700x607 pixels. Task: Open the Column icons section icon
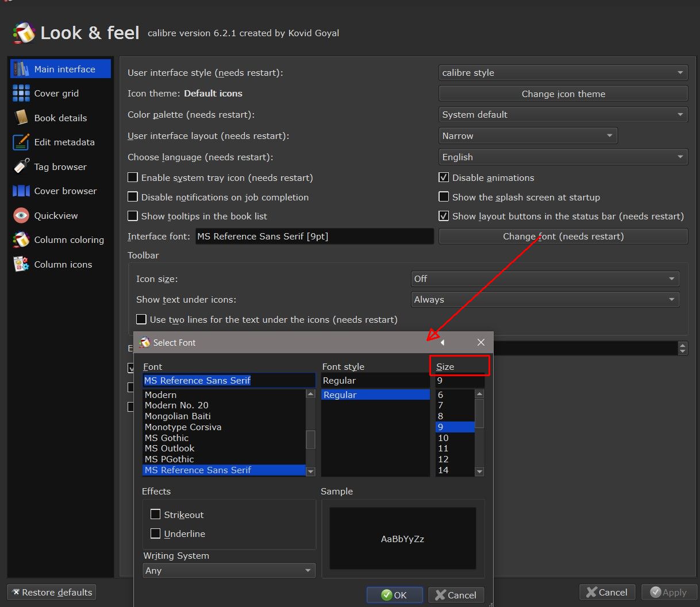point(21,264)
